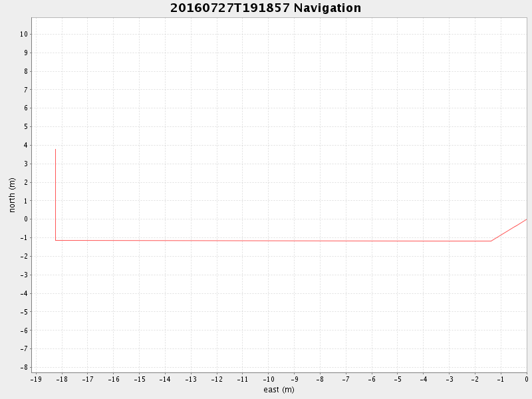532x399 pixels.
Task: Select the 0 tick on east axis
Action: pyautogui.click(x=526, y=380)
